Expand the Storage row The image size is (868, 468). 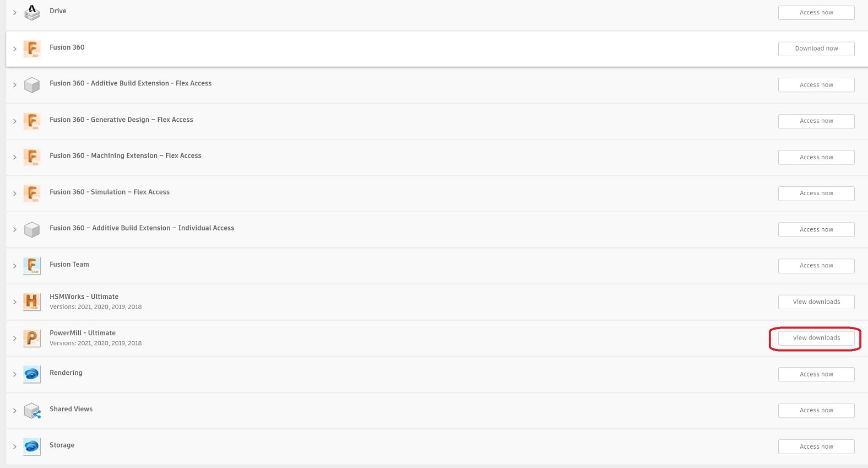tap(15, 447)
